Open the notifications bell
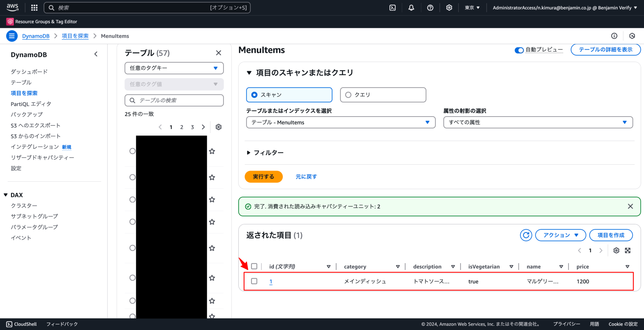Screen dimensions: 644x330 pyautogui.click(x=411, y=8)
